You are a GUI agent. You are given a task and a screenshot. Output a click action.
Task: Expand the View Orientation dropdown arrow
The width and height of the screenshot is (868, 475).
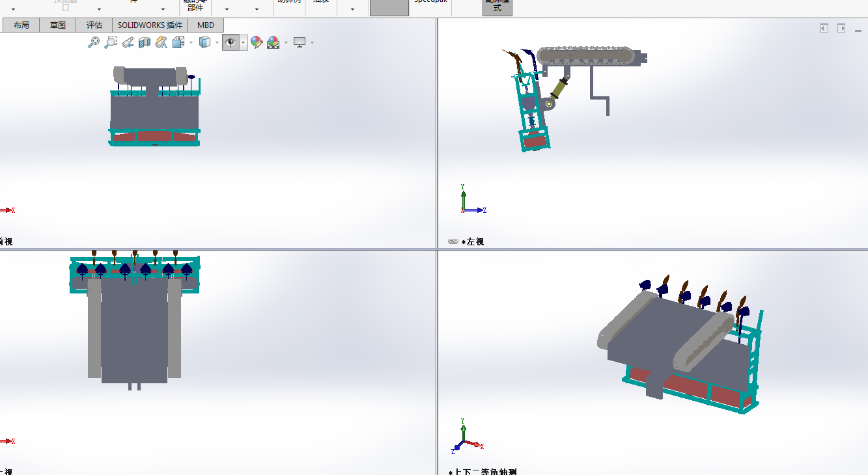[x=191, y=43]
